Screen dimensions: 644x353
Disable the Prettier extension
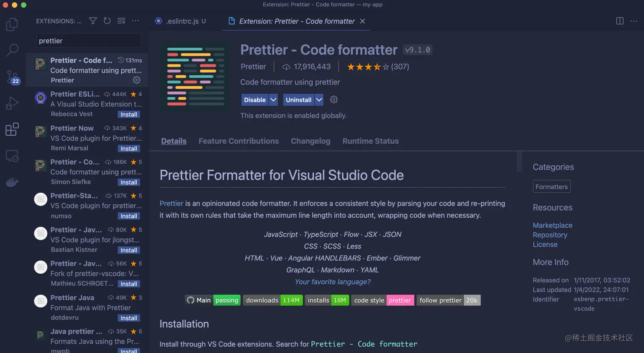point(255,100)
